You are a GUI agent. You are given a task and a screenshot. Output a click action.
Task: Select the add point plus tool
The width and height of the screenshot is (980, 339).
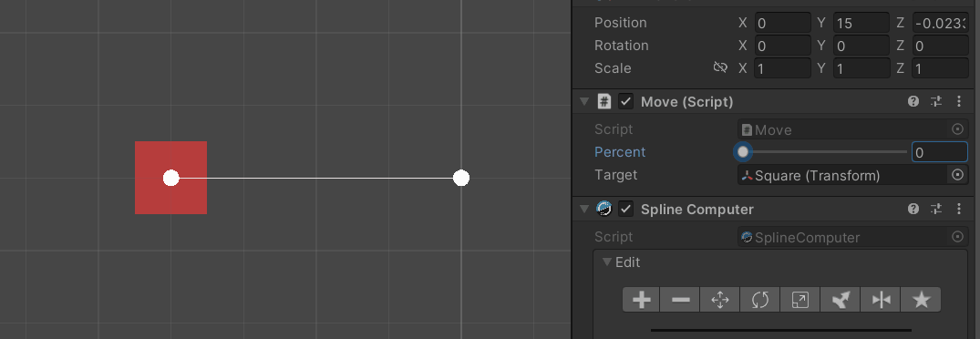pos(641,300)
